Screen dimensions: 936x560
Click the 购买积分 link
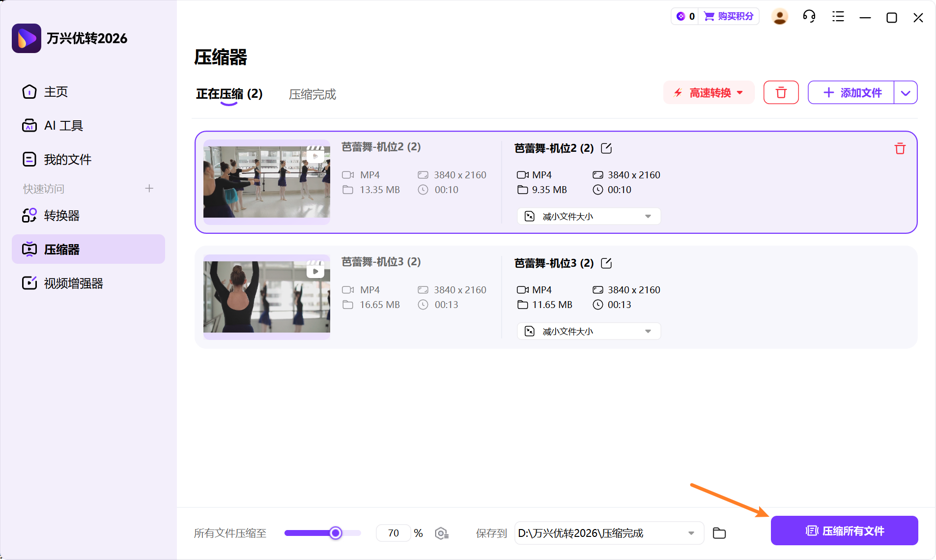pyautogui.click(x=735, y=16)
